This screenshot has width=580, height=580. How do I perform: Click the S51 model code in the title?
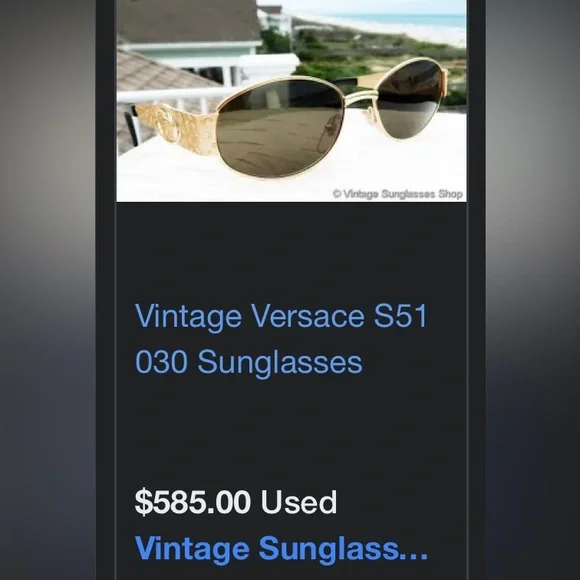pos(401,316)
